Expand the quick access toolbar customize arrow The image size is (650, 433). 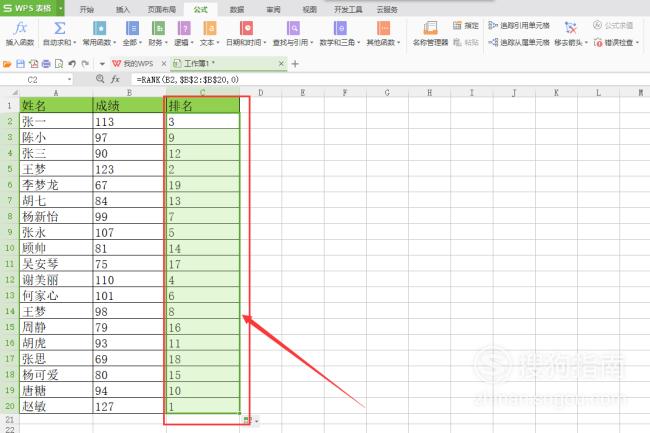click(102, 64)
